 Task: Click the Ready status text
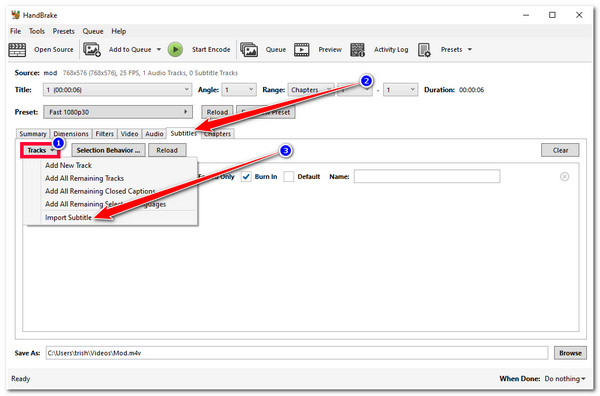pyautogui.click(x=21, y=379)
